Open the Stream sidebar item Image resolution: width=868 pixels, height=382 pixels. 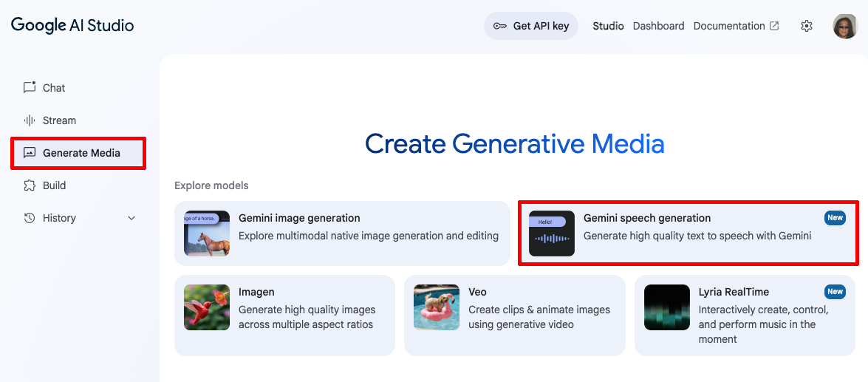[x=78, y=120]
